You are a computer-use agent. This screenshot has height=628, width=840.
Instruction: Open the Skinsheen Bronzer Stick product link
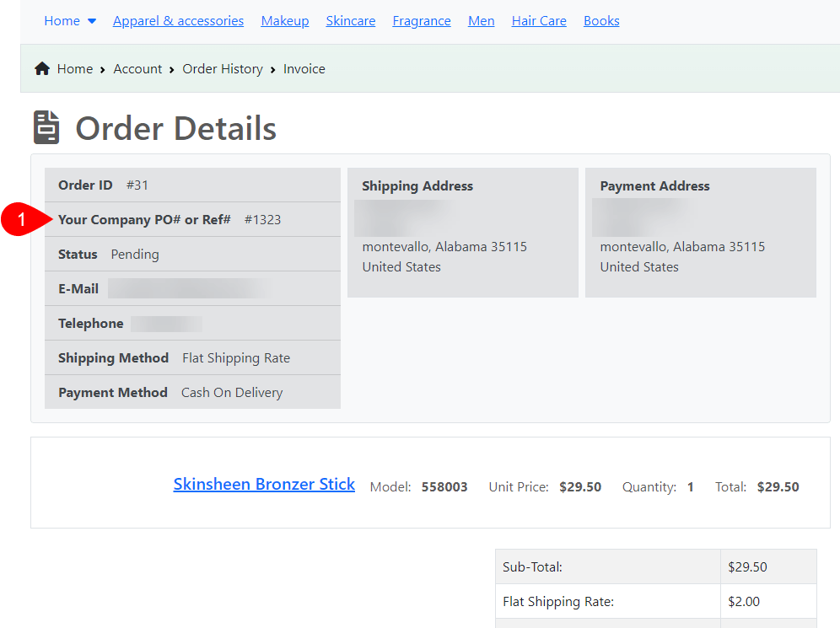tap(264, 485)
